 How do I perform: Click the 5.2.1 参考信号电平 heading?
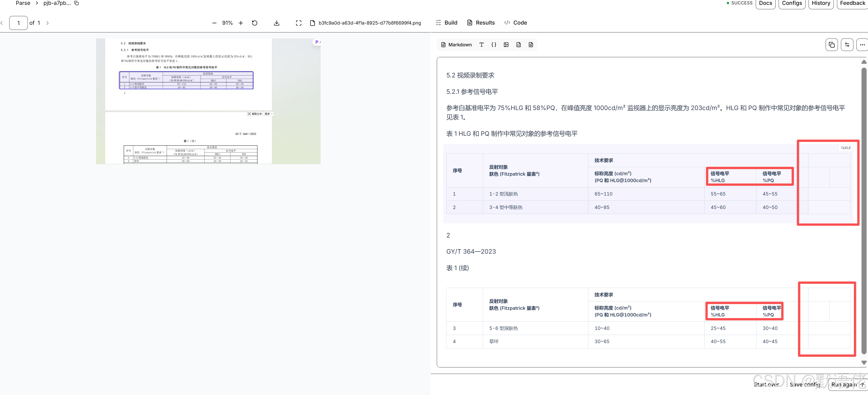click(472, 92)
